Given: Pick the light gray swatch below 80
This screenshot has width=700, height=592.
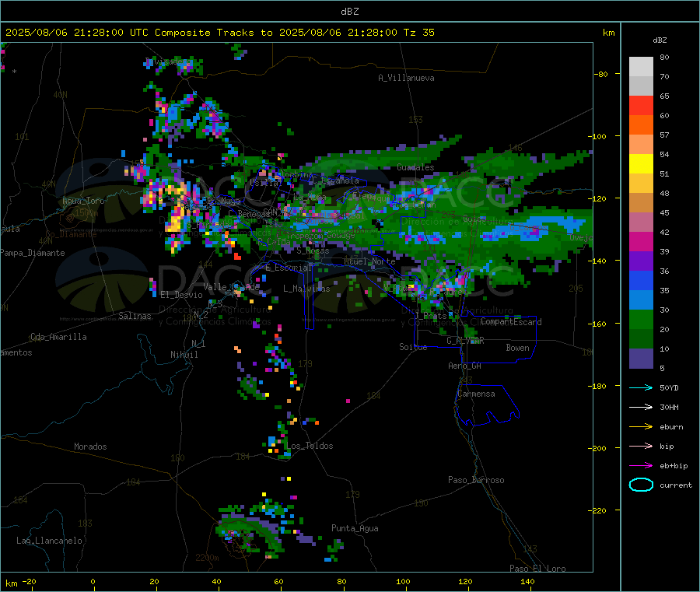Looking at the screenshot, I should point(641,67).
